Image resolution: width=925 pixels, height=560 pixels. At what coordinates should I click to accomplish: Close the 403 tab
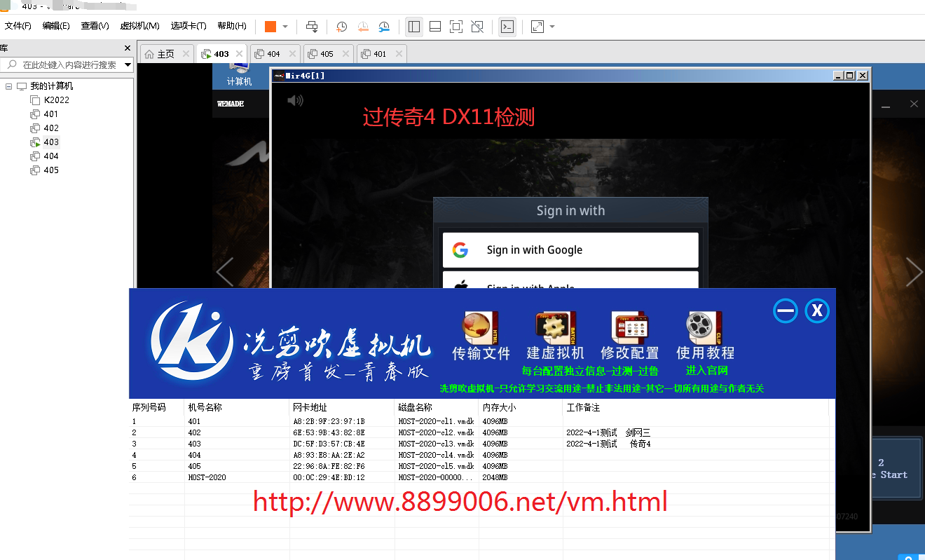[x=239, y=53]
